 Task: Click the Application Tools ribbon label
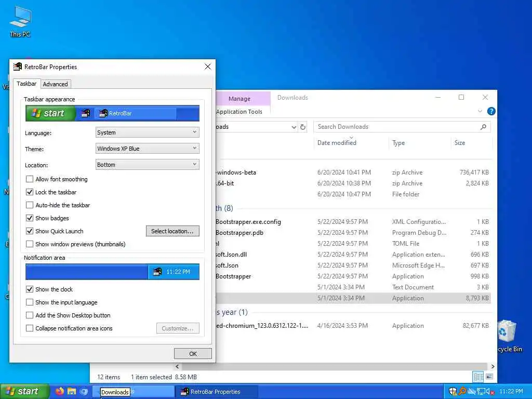(239, 112)
